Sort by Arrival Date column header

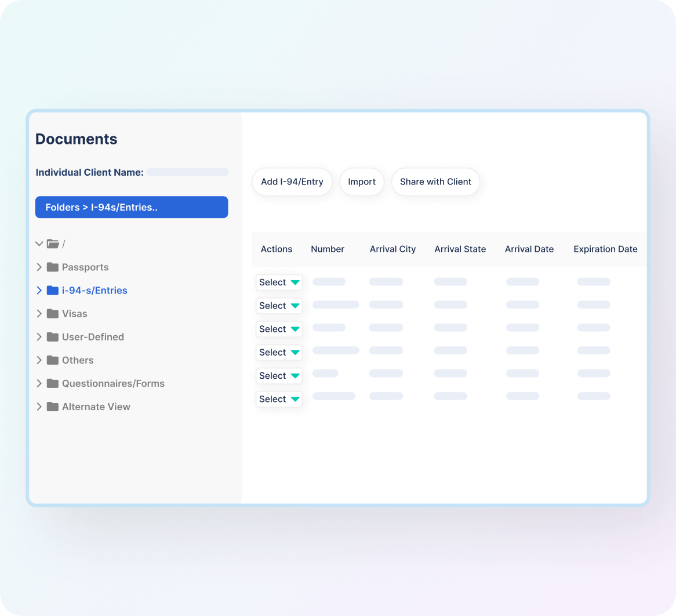point(529,249)
